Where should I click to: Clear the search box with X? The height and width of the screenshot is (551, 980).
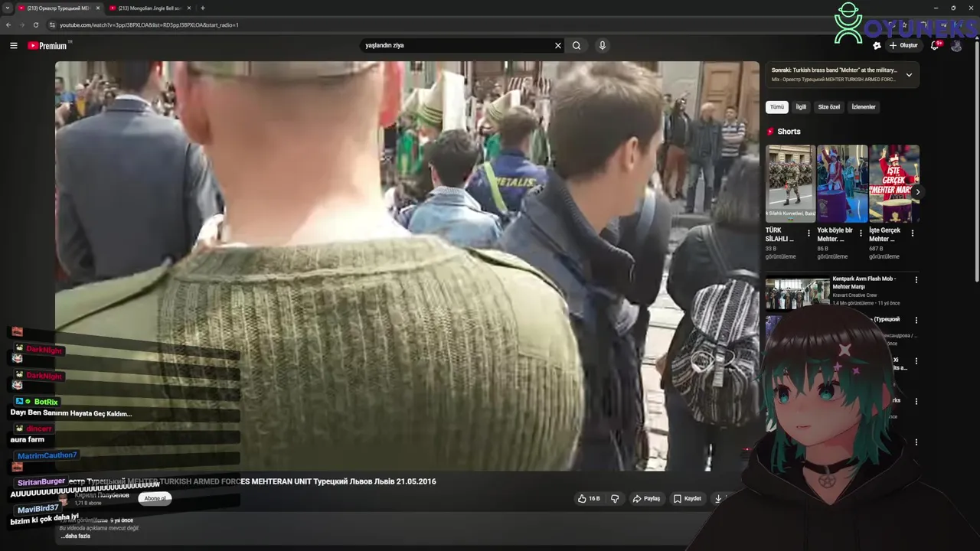558,46
